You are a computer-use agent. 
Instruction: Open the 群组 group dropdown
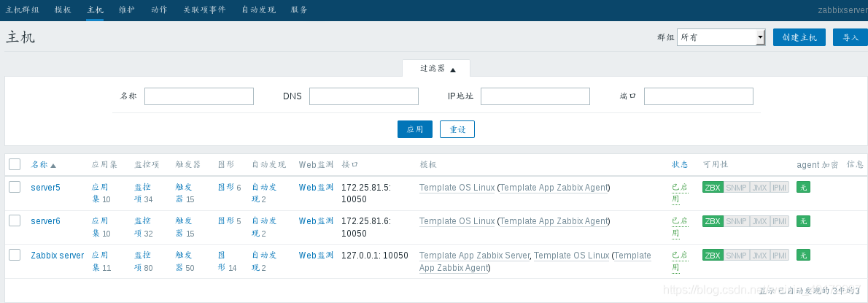coord(721,38)
